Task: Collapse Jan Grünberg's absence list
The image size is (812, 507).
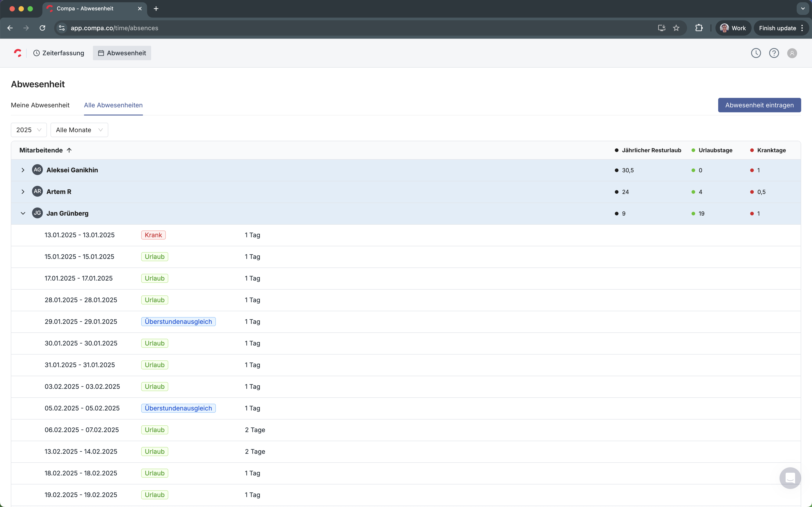Action: [x=23, y=213]
